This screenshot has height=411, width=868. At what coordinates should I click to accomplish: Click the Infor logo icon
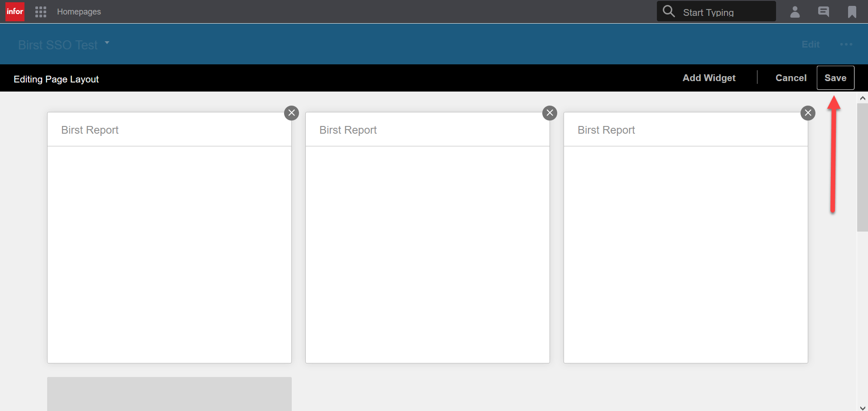(x=15, y=11)
